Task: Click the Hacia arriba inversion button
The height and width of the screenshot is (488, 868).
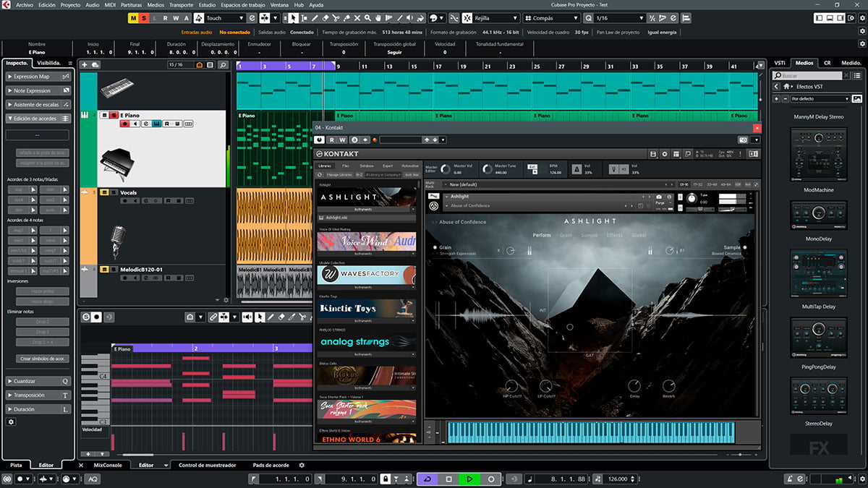Action: point(43,291)
